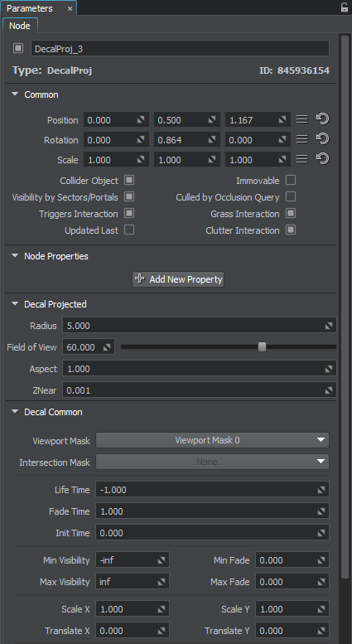Screen dimensions: 352x644
Task: Open the Scale row hamburger menu icon
Action: (x=302, y=159)
